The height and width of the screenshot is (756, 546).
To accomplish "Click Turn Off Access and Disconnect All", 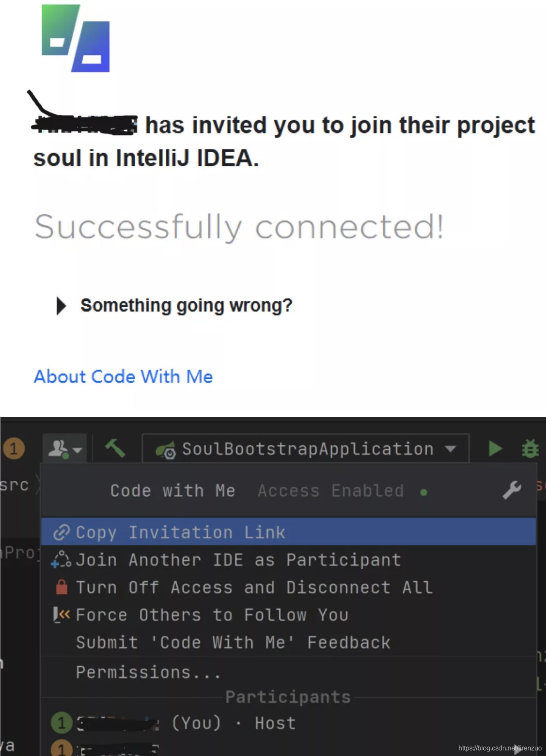I will tap(253, 587).
